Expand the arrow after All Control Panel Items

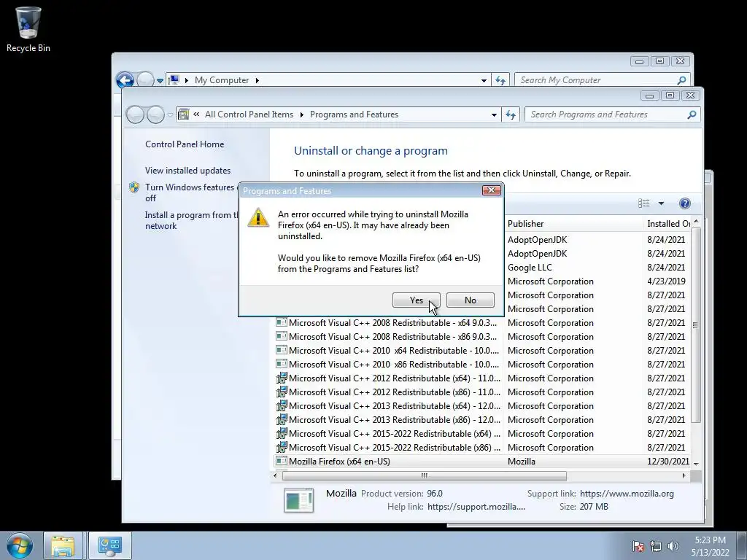pyautogui.click(x=301, y=114)
